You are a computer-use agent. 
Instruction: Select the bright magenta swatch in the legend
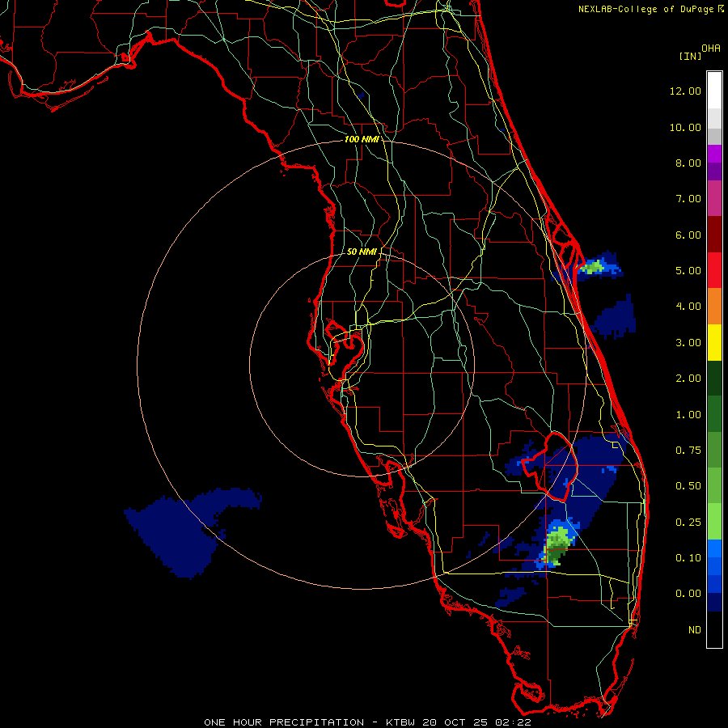pos(714,154)
